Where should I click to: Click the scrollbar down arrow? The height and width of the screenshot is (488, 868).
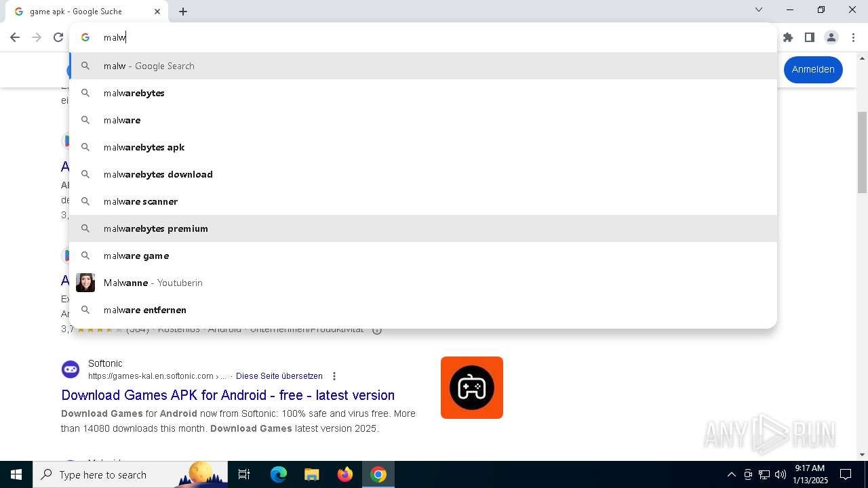(x=862, y=455)
